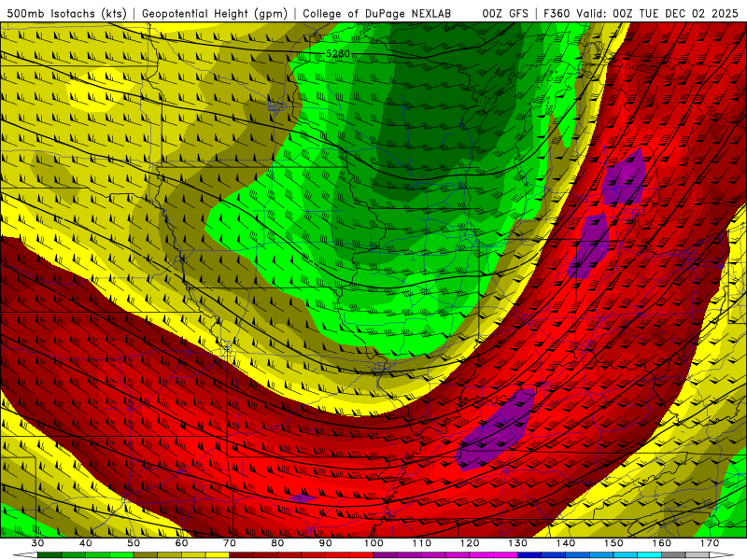The image size is (747, 560).
Task: Click the '170' value on the isotach scale
Action: point(710,543)
